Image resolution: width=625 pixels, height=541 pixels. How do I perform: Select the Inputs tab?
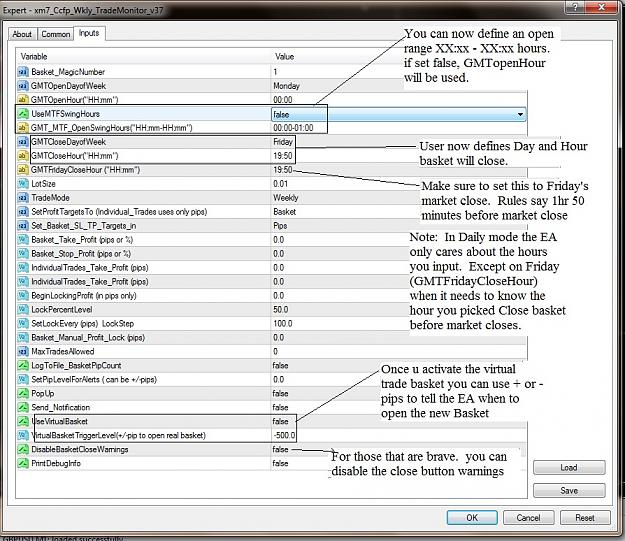click(x=89, y=33)
